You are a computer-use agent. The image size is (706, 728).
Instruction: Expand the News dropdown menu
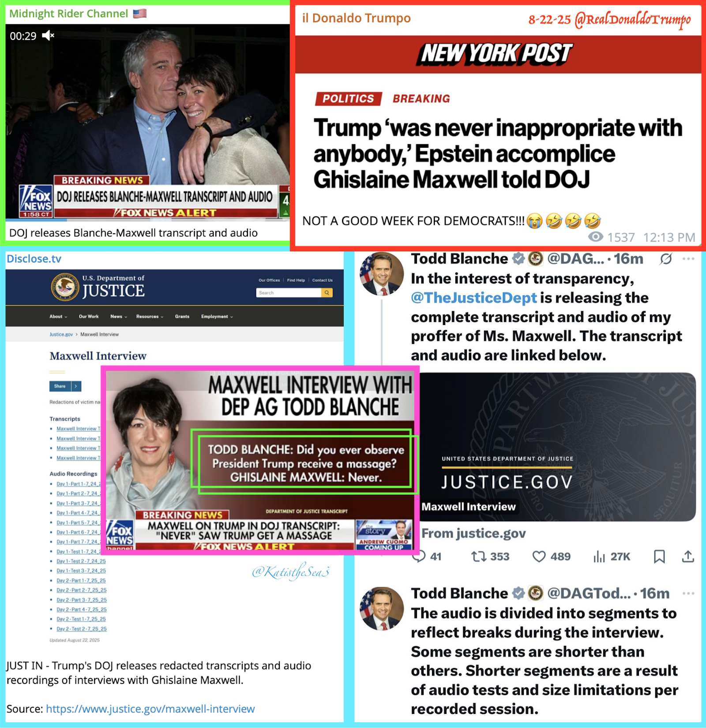tap(119, 317)
